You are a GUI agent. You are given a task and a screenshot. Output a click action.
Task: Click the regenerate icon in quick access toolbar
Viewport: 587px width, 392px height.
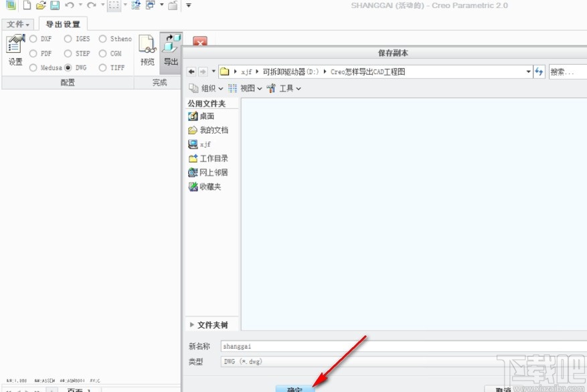[136, 5]
